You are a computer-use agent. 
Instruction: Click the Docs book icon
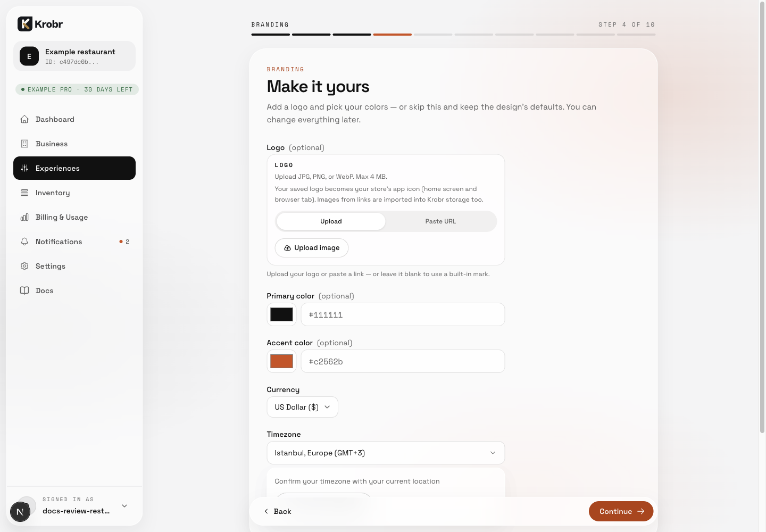point(24,290)
